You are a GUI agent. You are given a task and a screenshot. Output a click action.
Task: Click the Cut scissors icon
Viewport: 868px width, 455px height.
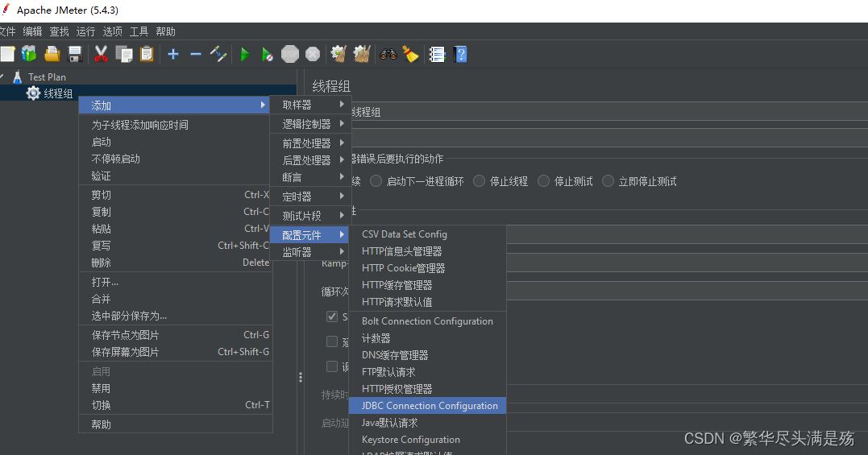coord(101,54)
